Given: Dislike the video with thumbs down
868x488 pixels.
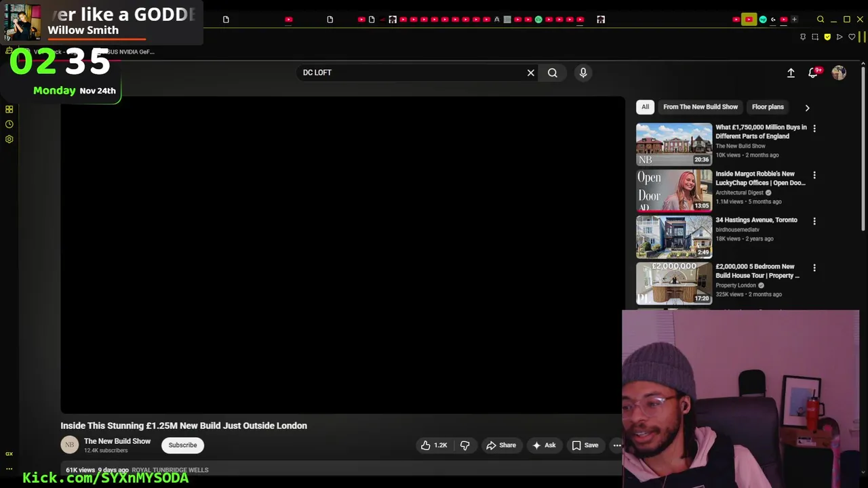Looking at the screenshot, I should (x=465, y=445).
